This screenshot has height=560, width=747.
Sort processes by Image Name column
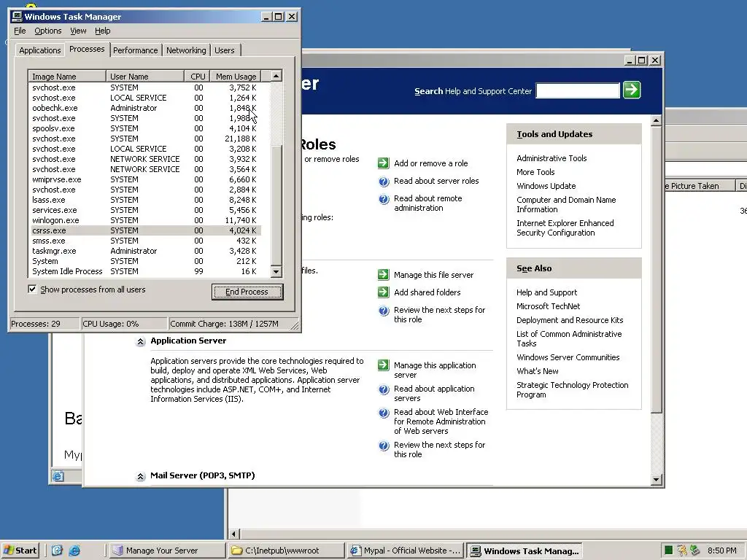67,76
